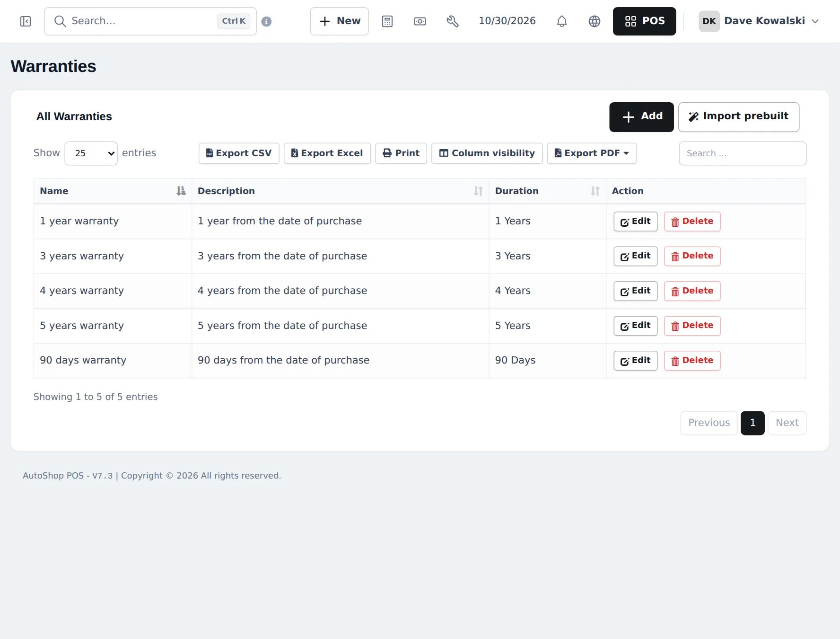Delete the 90 days warranty
The image size is (840, 639).
point(692,361)
